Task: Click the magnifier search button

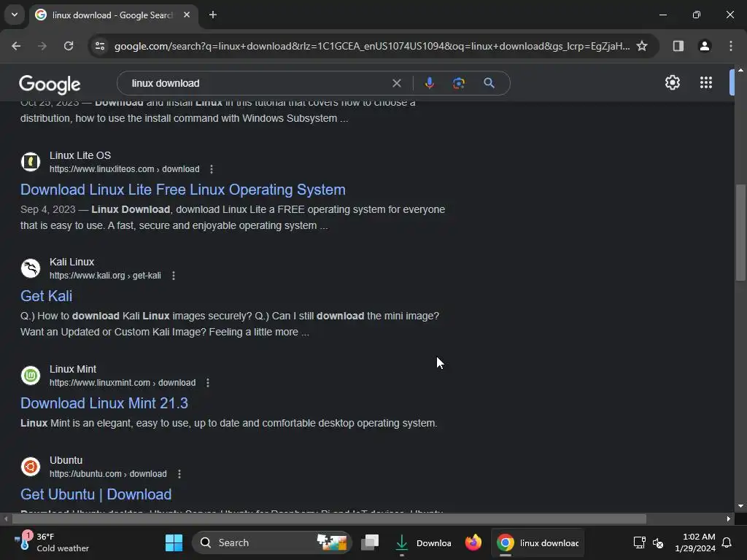Action: pyautogui.click(x=489, y=83)
